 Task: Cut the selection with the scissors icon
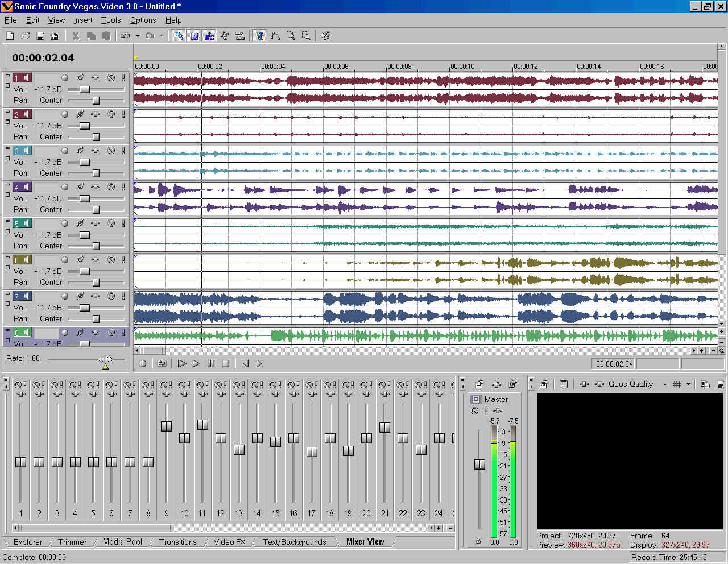(76, 36)
